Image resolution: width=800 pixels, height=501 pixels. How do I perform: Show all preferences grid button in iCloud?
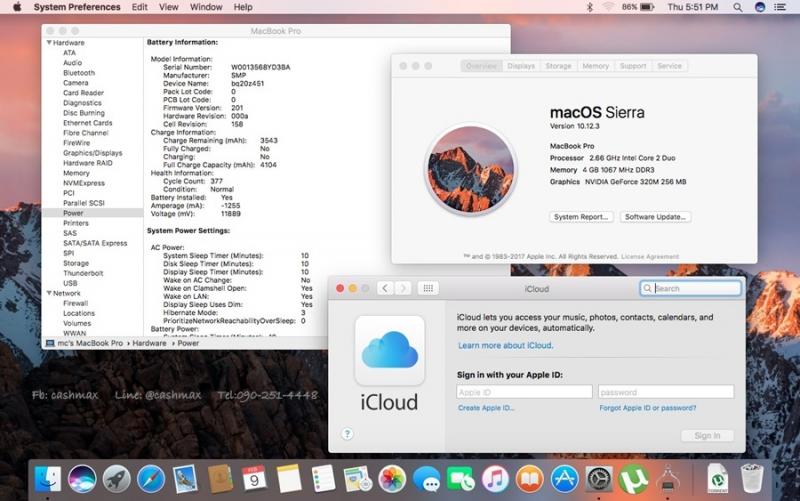point(428,288)
